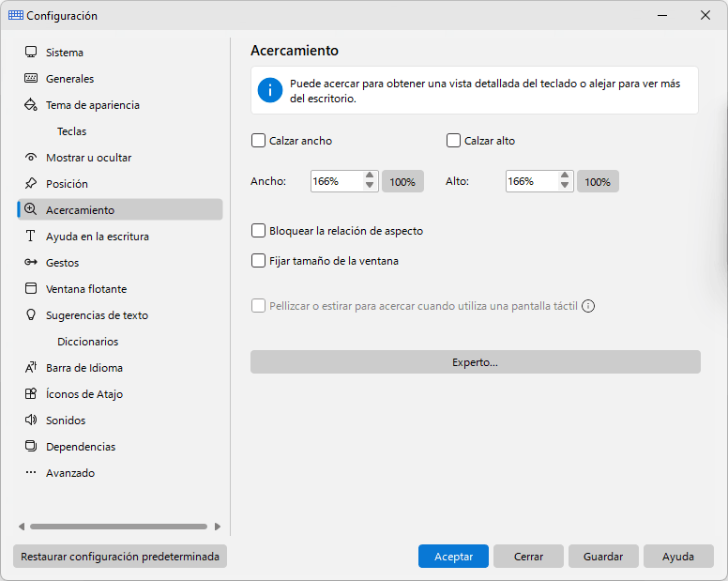The image size is (728, 581).
Task: Click the Avanzado ellipsis icon
Action: tap(31, 472)
